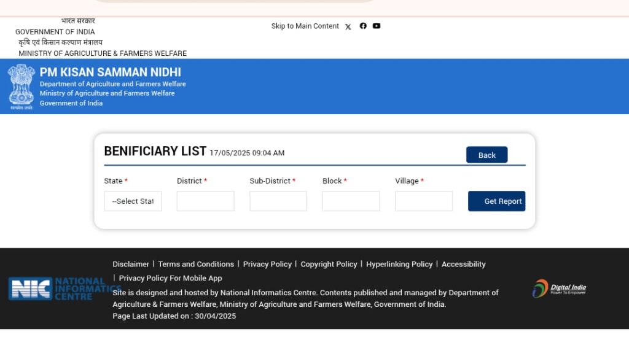Click the Page Last Updated on date text
629x364 pixels.
pyautogui.click(x=174, y=316)
